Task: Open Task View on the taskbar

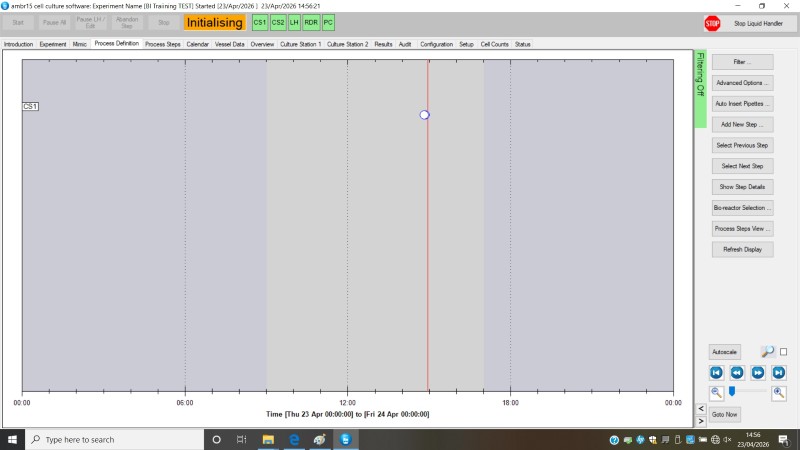Action: point(241,439)
